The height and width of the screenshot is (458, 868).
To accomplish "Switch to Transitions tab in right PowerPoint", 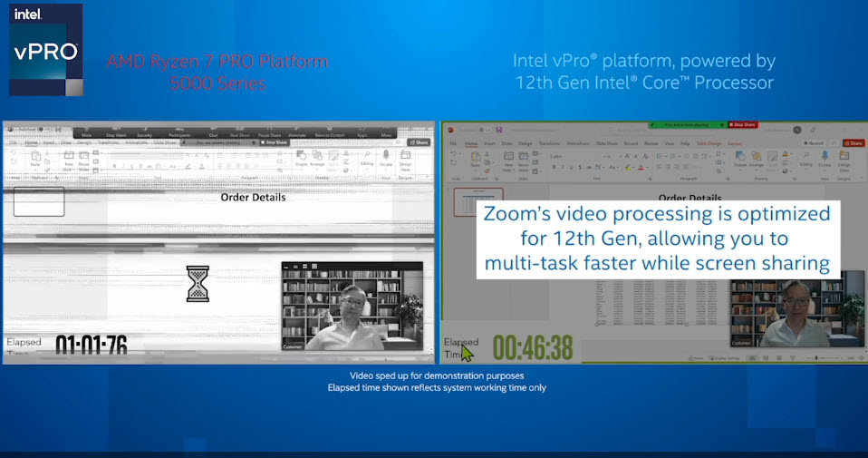I will (549, 143).
